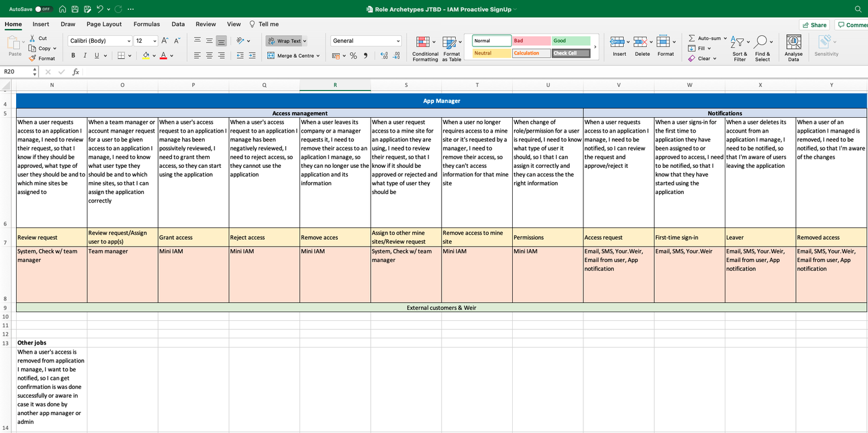Expand the cell styles gallery arrow
Screen dimensions: 868x433
(595, 47)
